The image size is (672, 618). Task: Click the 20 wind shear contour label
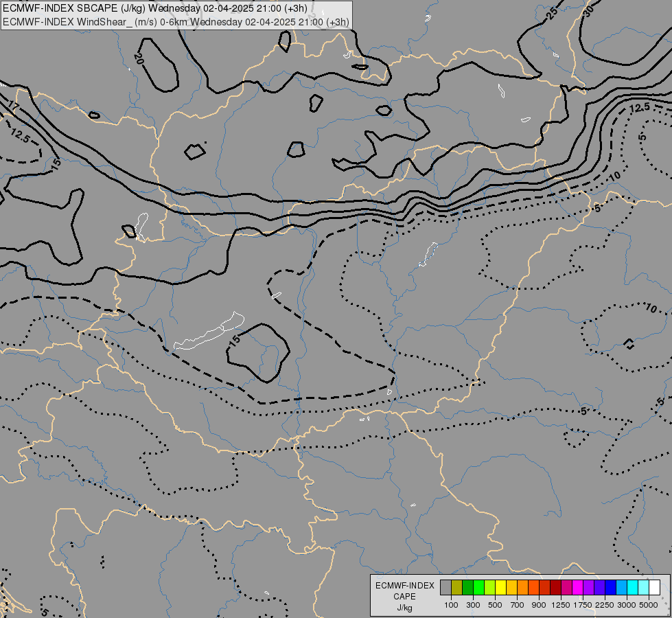[x=138, y=59]
